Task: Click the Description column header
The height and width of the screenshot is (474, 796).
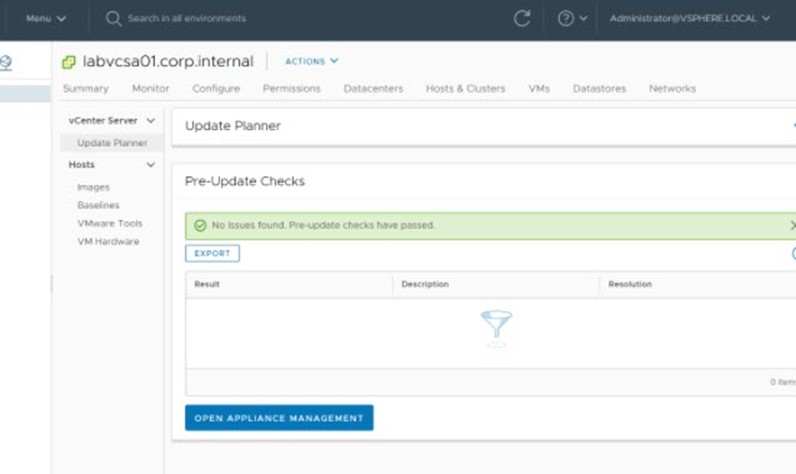Action: tap(425, 284)
